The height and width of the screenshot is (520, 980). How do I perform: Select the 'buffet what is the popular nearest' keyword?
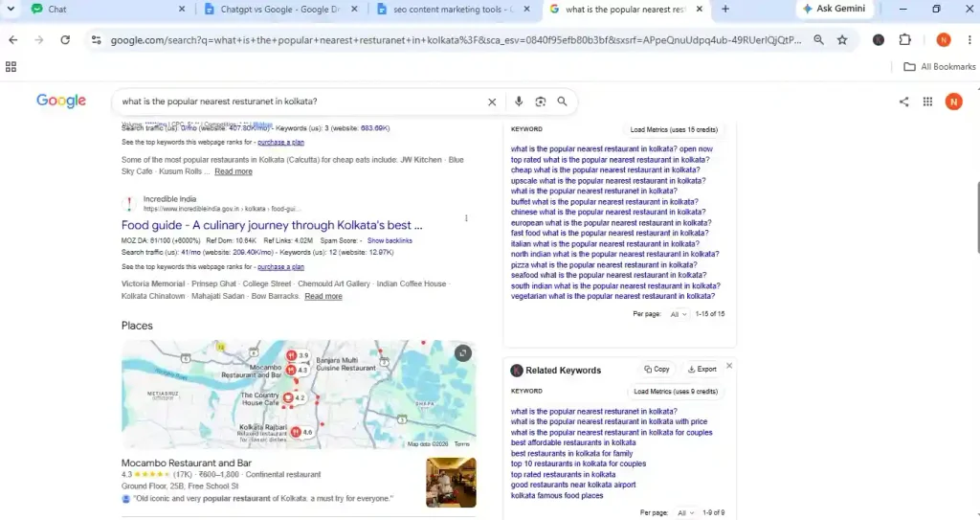605,202
